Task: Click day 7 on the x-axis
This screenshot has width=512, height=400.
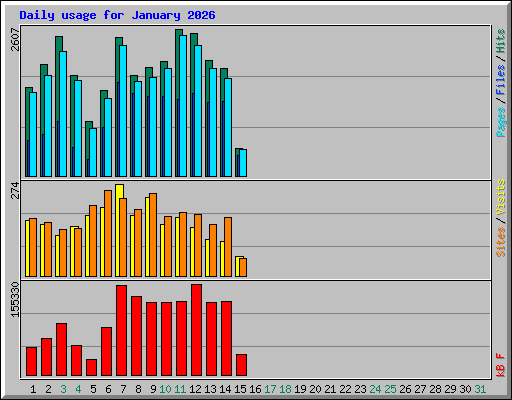Action: tap(123, 389)
